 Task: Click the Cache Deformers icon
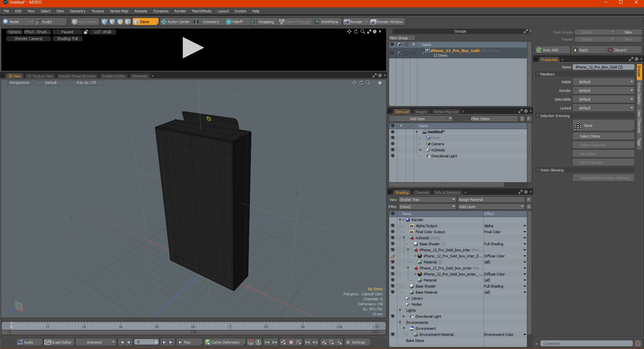click(208, 342)
